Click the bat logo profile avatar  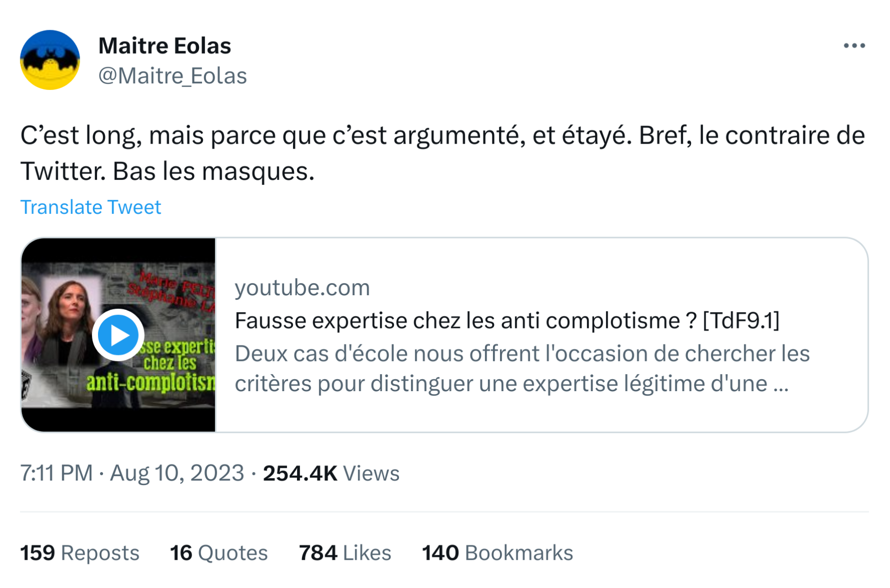tap(50, 60)
